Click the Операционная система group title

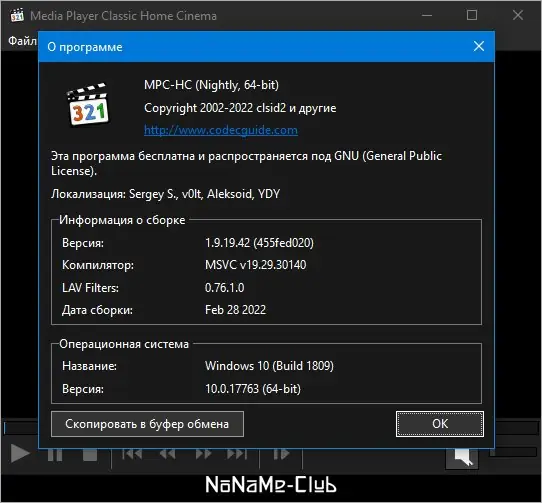(x=124, y=344)
